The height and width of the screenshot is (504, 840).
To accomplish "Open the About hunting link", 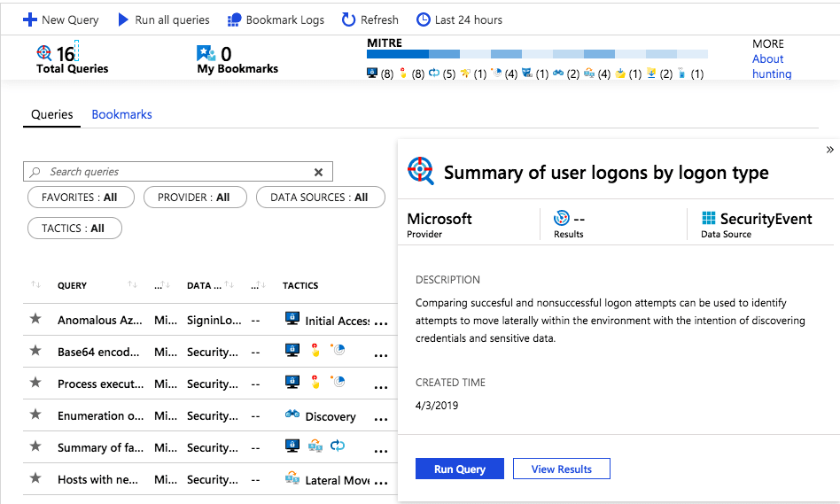I will 772,66.
